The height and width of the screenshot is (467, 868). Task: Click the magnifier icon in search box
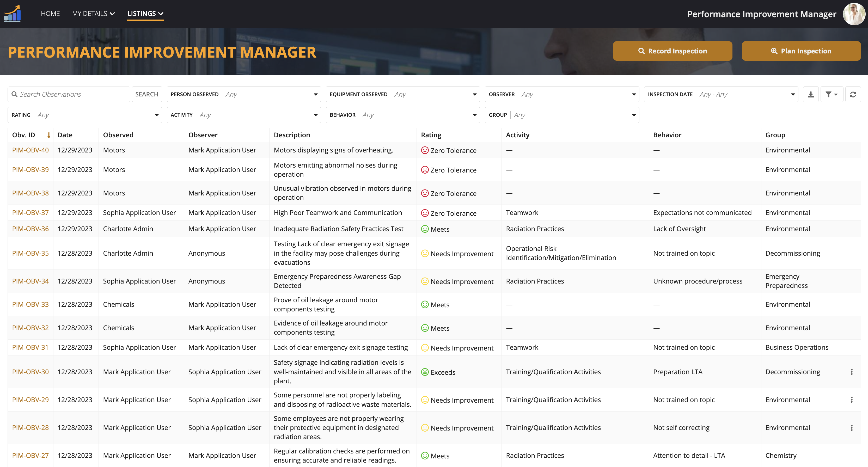[x=15, y=94]
